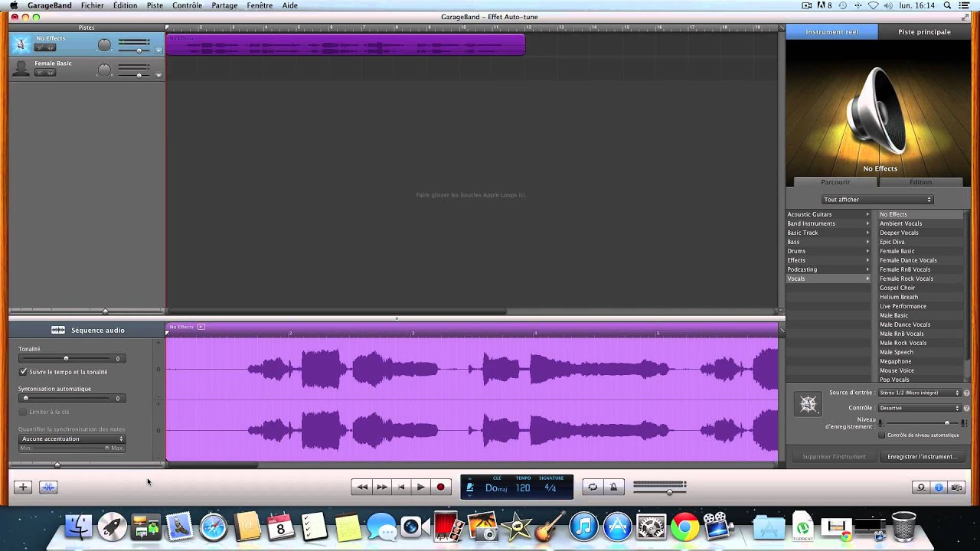Screen dimensions: 980x551
Task: Solo the No Effects track
Action: click(51, 47)
